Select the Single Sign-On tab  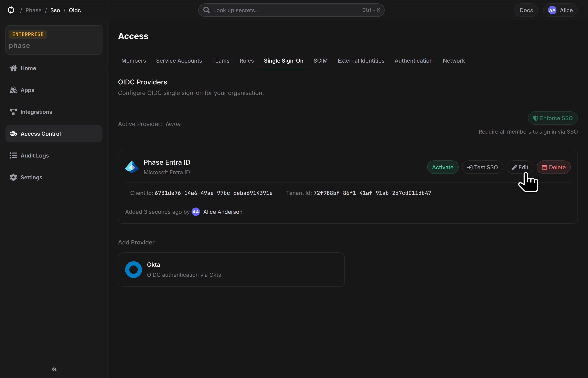(x=283, y=61)
